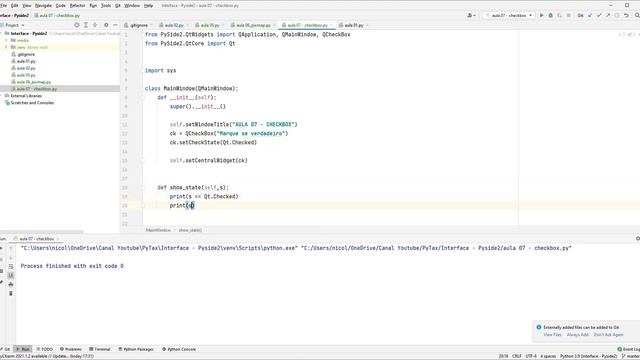Open the File menu
The width and height of the screenshot is (640, 360).
point(4,5)
